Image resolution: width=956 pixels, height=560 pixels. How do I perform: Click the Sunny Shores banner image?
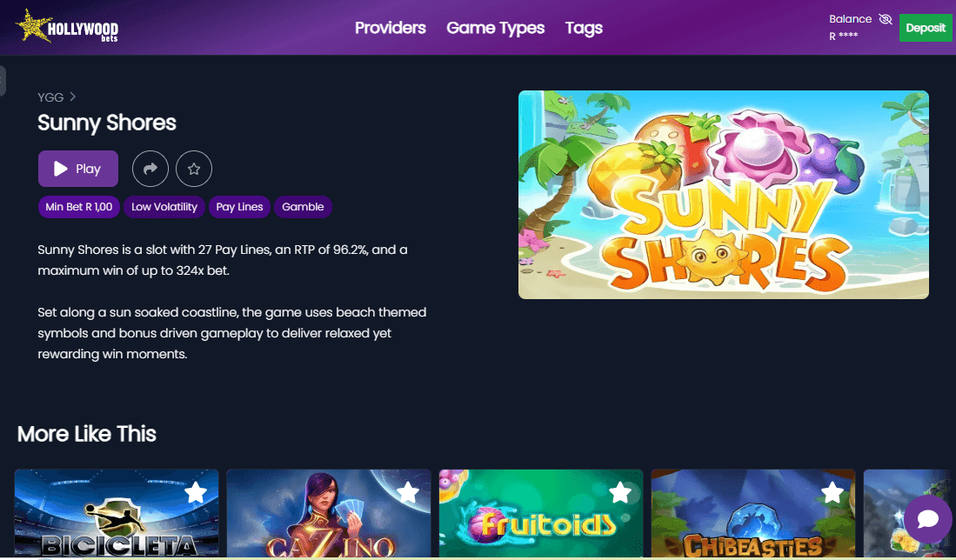723,194
